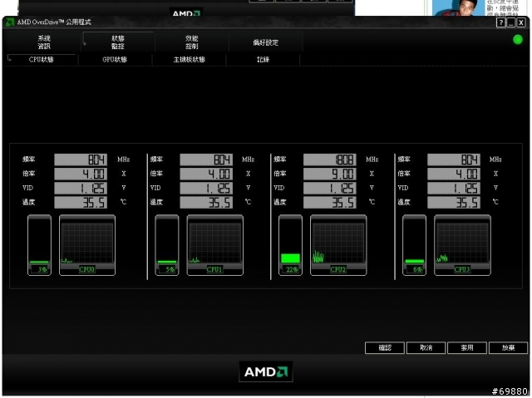Screen dimensions: 532x398
Task: Click the 頻率 label in the CPU0 column
Action: [x=29, y=160]
